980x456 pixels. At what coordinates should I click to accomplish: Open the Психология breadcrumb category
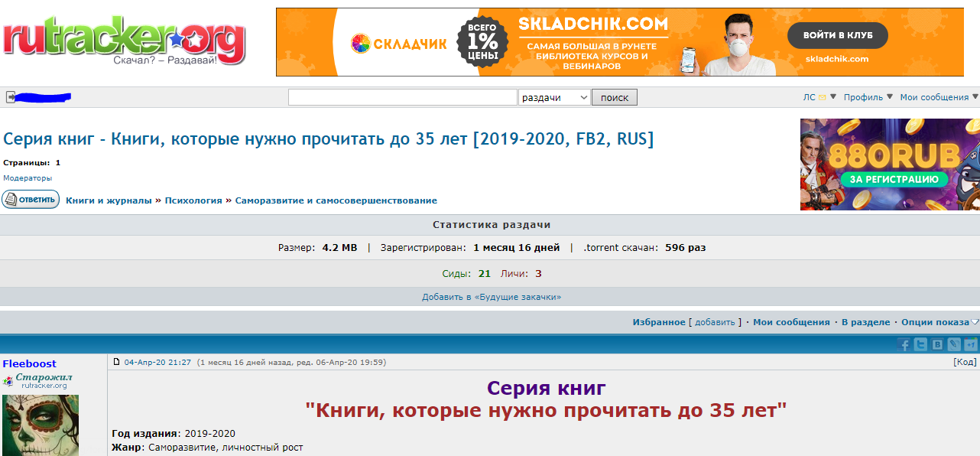pos(193,200)
